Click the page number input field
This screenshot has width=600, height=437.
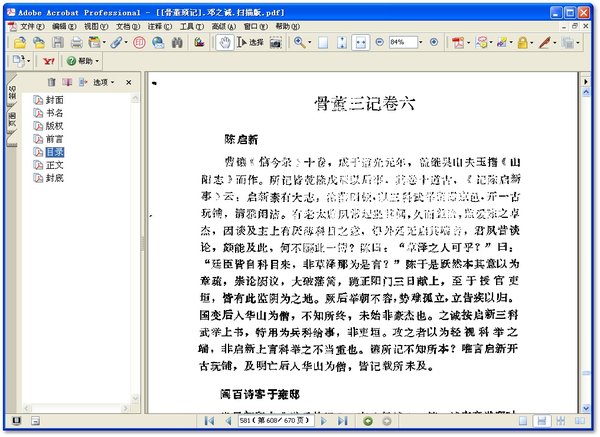(x=275, y=421)
